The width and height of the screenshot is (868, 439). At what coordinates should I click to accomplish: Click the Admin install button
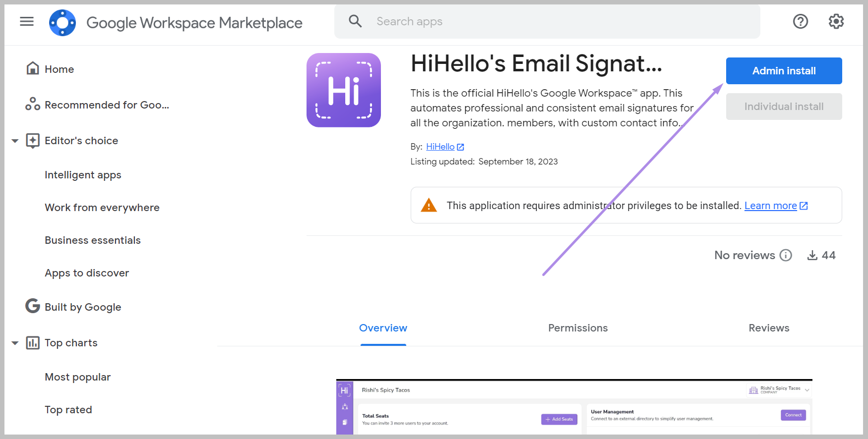[x=784, y=71]
